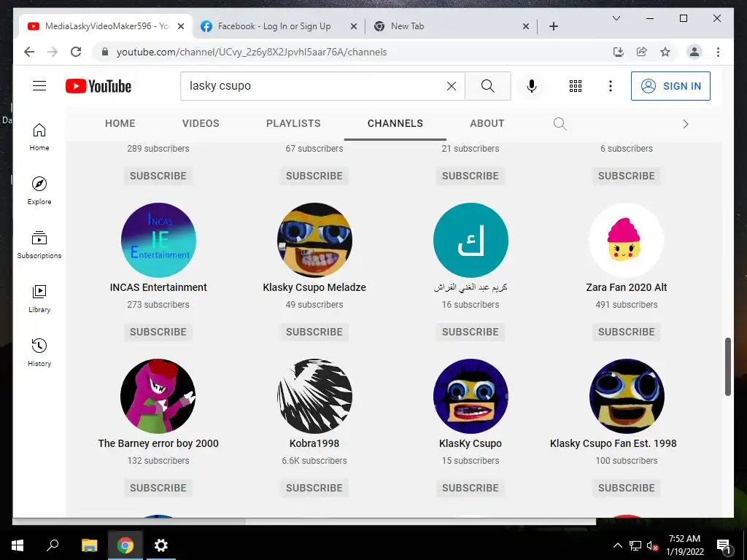Install app icon in address bar

tap(619, 52)
